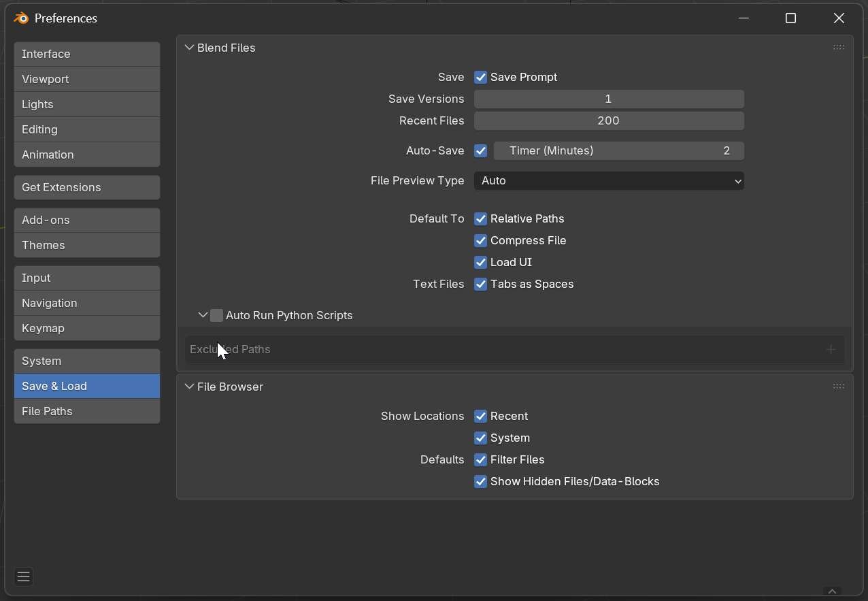The height and width of the screenshot is (601, 868).
Task: Switch to the Add-ons preferences tab
Action: [x=87, y=221]
